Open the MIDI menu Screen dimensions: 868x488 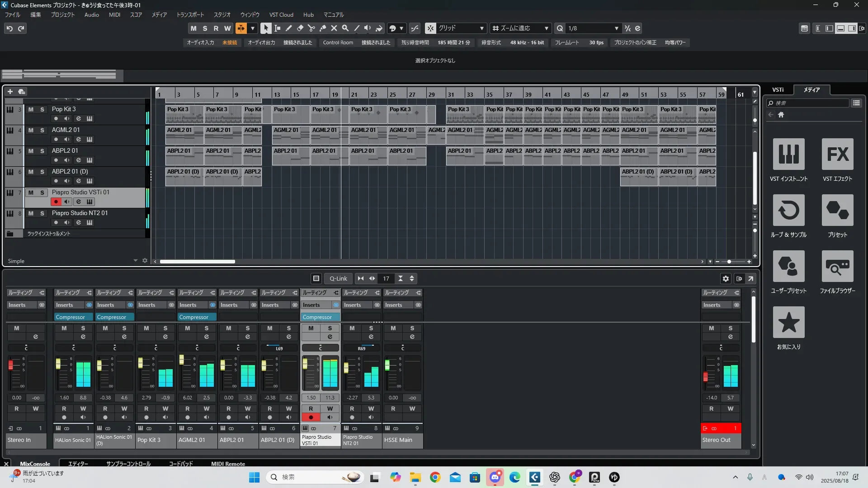tap(114, 14)
